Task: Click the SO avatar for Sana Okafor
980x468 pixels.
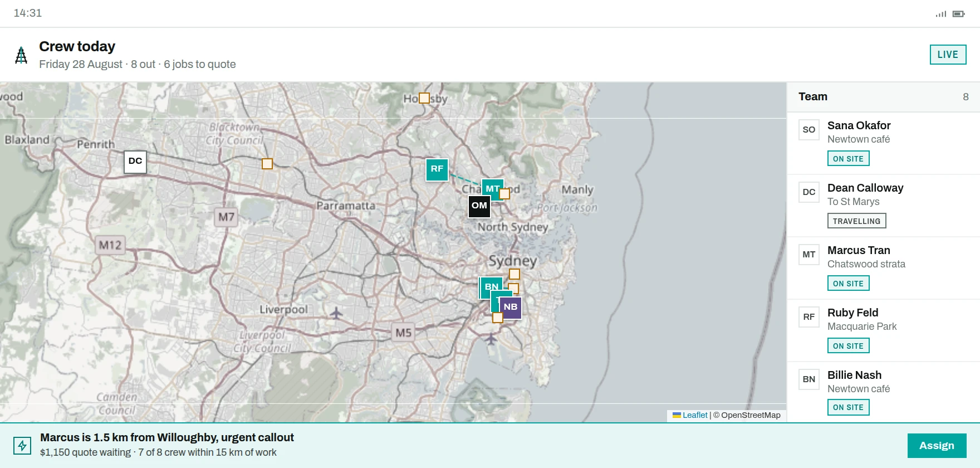Action: click(x=809, y=130)
